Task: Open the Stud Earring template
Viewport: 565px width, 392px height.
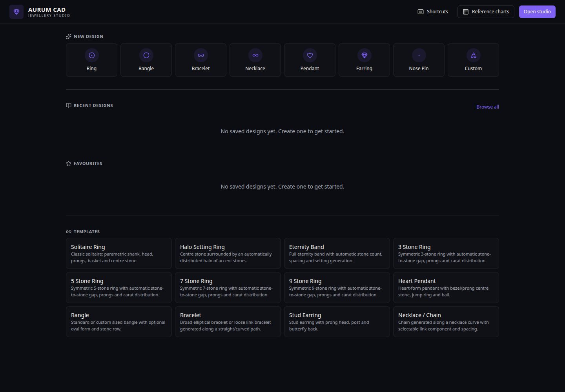Action: coord(337,321)
